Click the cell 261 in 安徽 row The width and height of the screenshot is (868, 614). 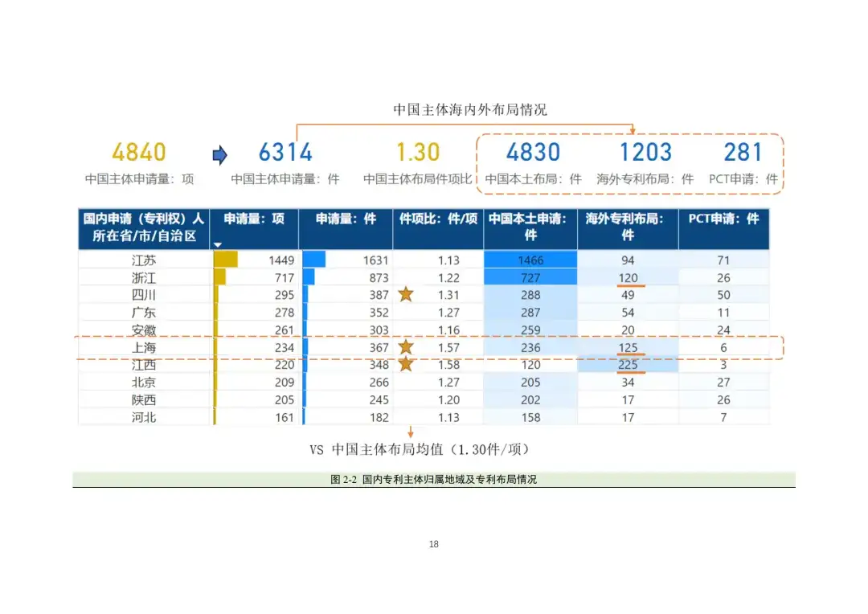[x=284, y=330]
